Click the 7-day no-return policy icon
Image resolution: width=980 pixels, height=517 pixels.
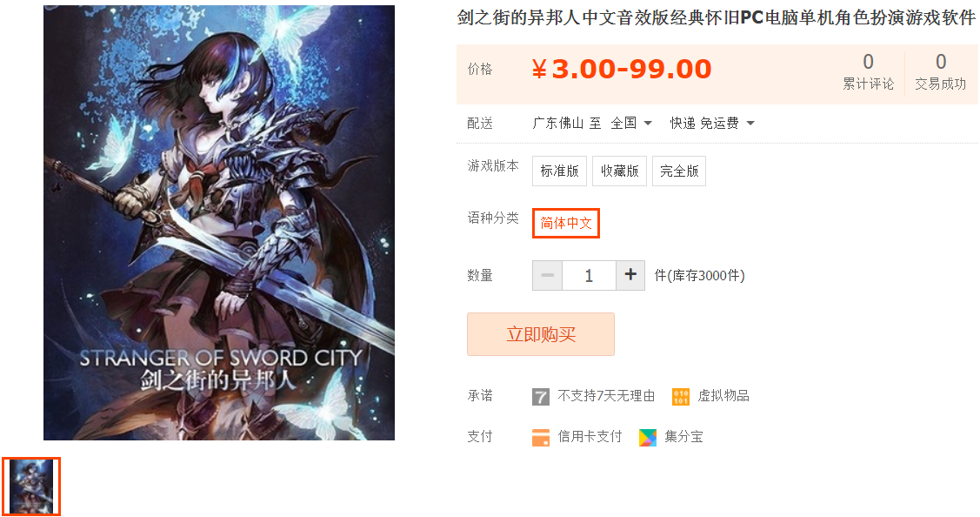(541, 396)
